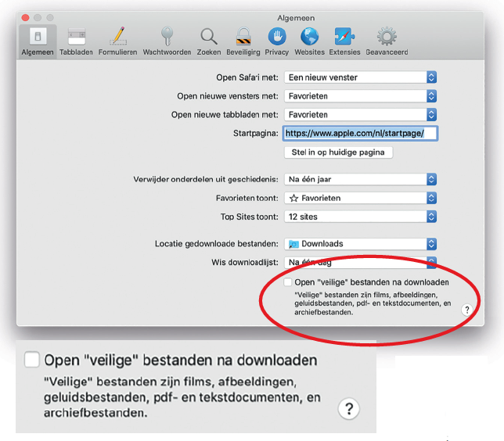Viewport: 504px width, 441px height.
Task: Tick the enlarged Open "veilige" bestanden checkbox
Action: [x=32, y=360]
